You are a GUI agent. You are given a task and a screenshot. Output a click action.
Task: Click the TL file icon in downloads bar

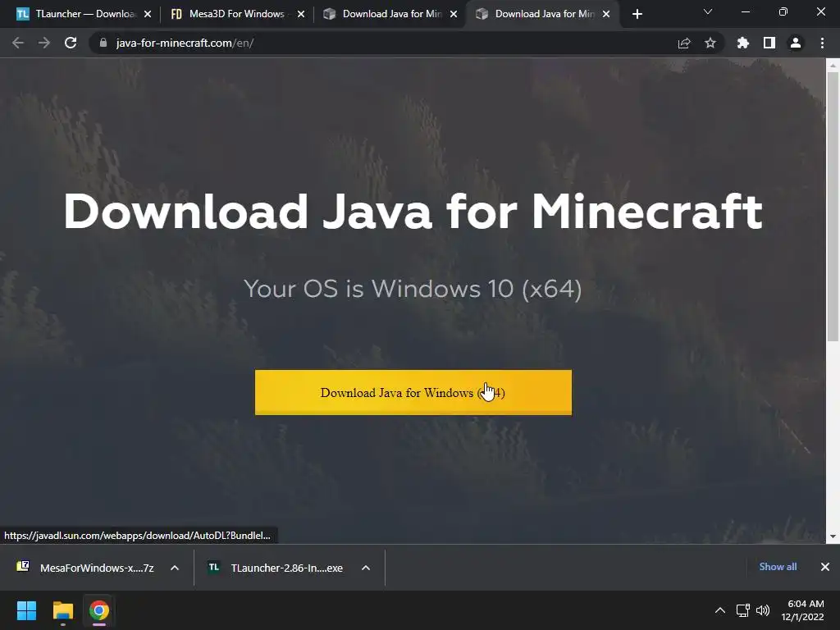214,568
